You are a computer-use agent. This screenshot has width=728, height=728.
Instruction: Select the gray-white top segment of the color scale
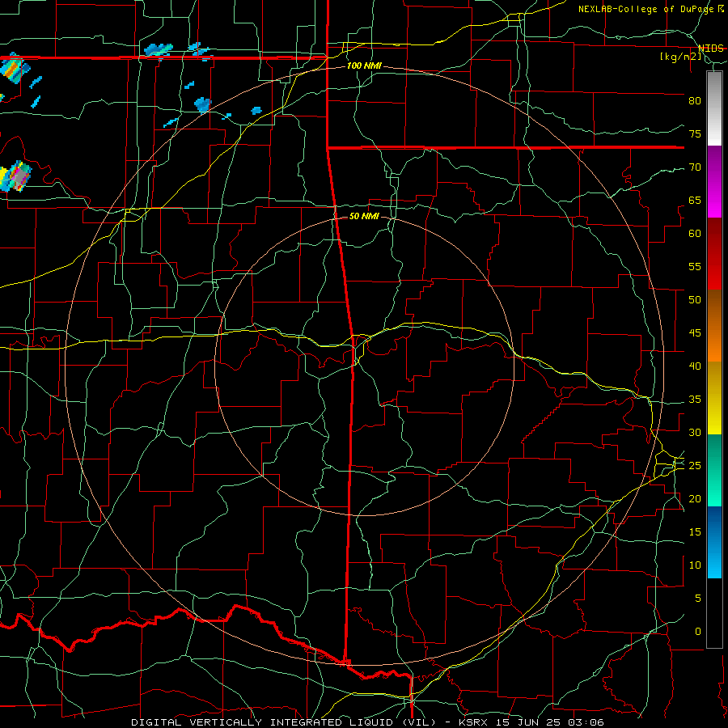click(714, 108)
